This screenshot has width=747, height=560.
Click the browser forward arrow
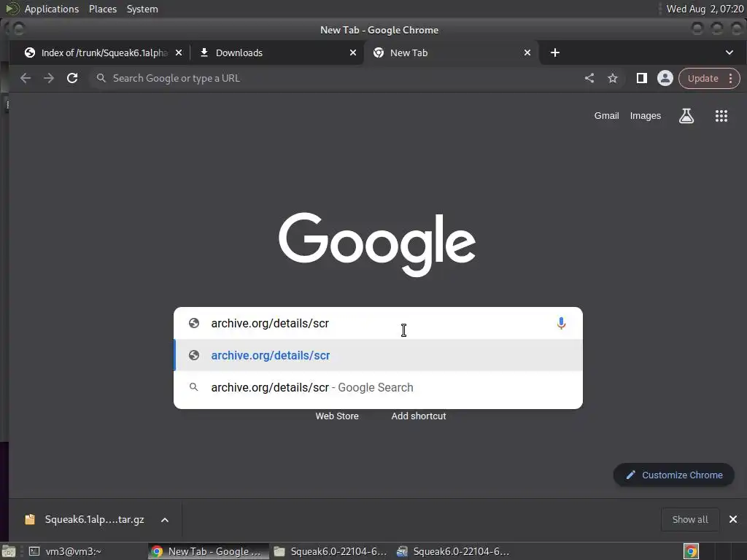(49, 78)
